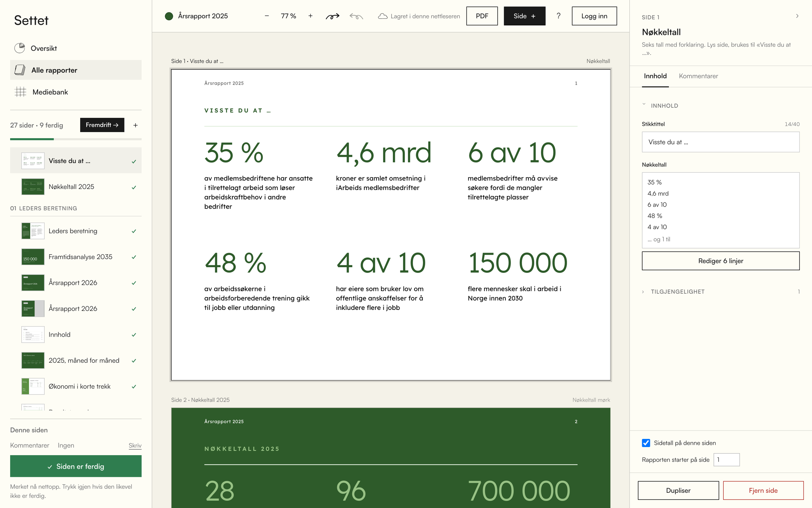This screenshot has width=812, height=508.
Task: Select 2025, måned for måned page
Action: pyautogui.click(x=76, y=360)
